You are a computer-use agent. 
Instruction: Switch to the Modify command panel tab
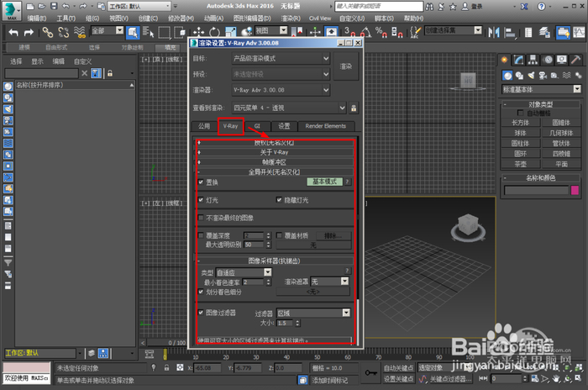pos(518,60)
